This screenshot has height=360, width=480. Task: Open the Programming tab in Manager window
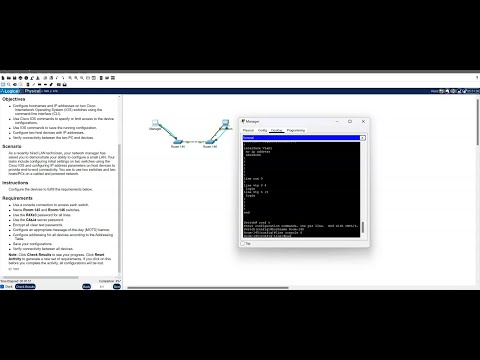(296, 130)
